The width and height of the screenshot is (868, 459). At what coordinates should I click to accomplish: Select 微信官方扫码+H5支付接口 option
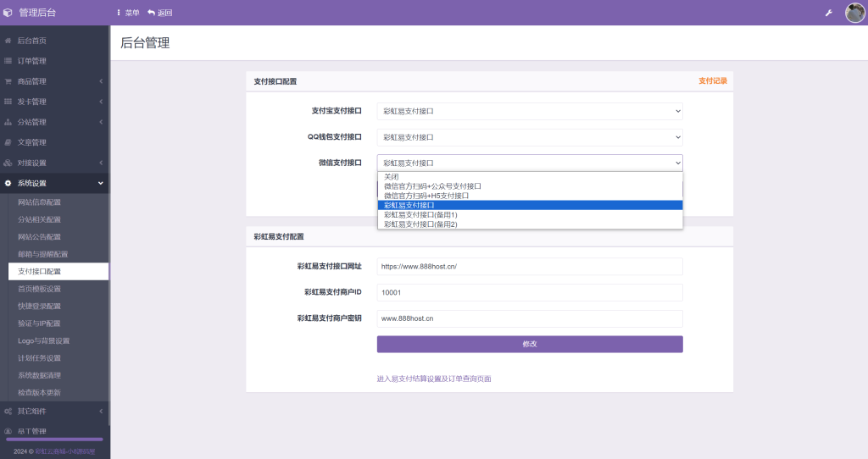point(530,196)
